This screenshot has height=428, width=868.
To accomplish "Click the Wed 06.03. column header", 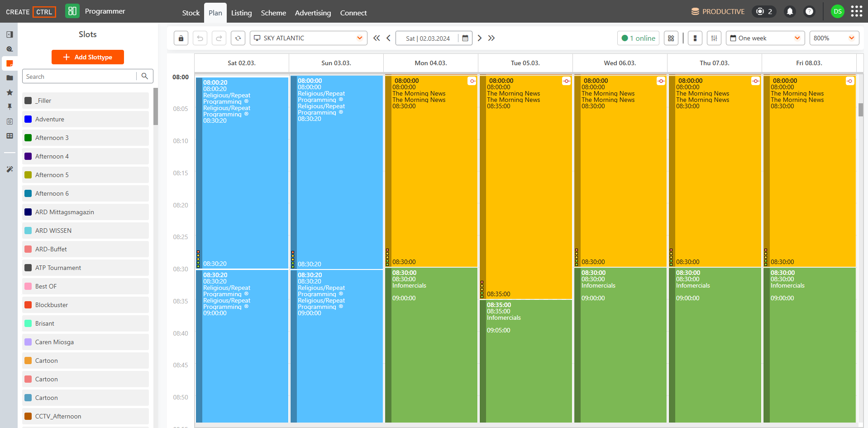I will (620, 63).
